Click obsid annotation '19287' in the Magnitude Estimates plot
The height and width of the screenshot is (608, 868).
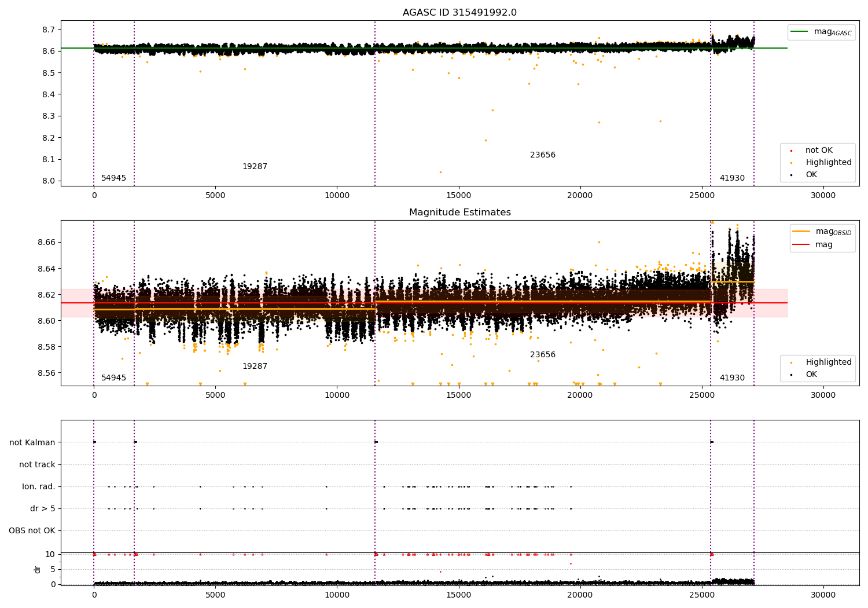click(x=255, y=367)
